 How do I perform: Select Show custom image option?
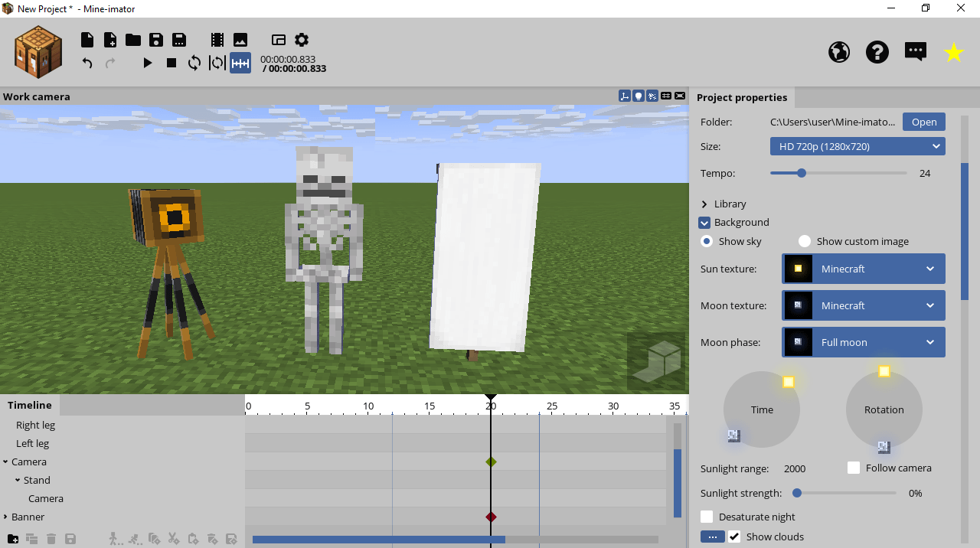[805, 241]
